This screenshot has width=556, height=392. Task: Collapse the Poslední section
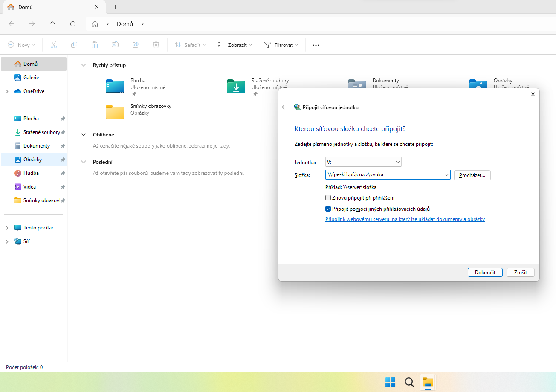click(84, 162)
